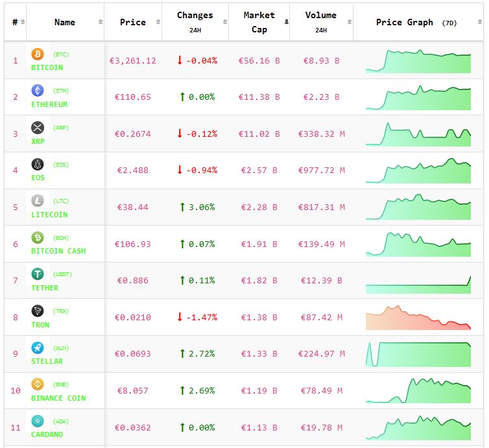The width and height of the screenshot is (489, 448).
Task: Click the Stellar rocket icon
Action: point(38,348)
